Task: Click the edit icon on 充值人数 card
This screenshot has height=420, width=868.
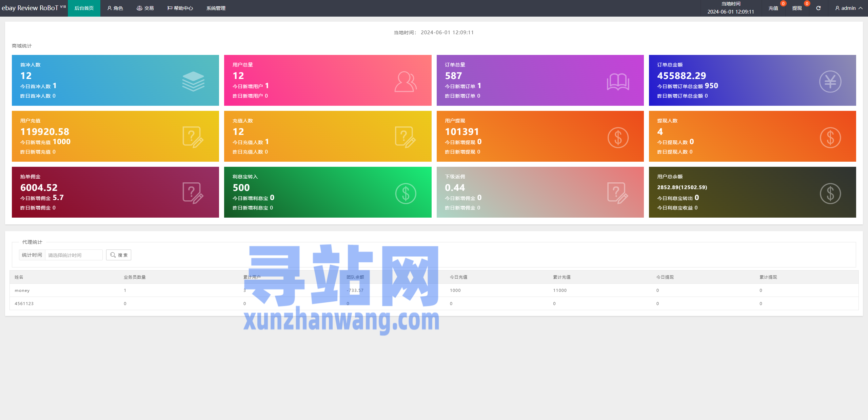Action: (405, 137)
